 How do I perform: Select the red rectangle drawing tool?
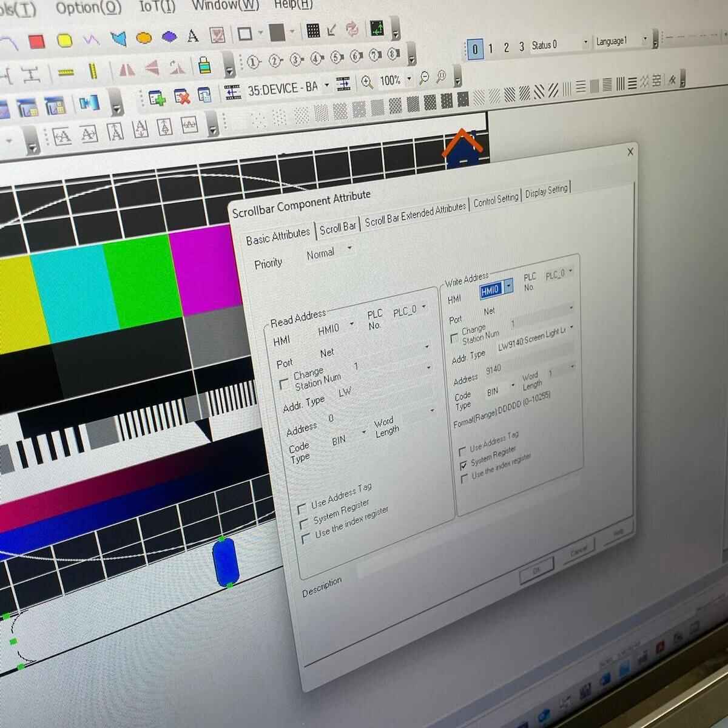point(37,41)
